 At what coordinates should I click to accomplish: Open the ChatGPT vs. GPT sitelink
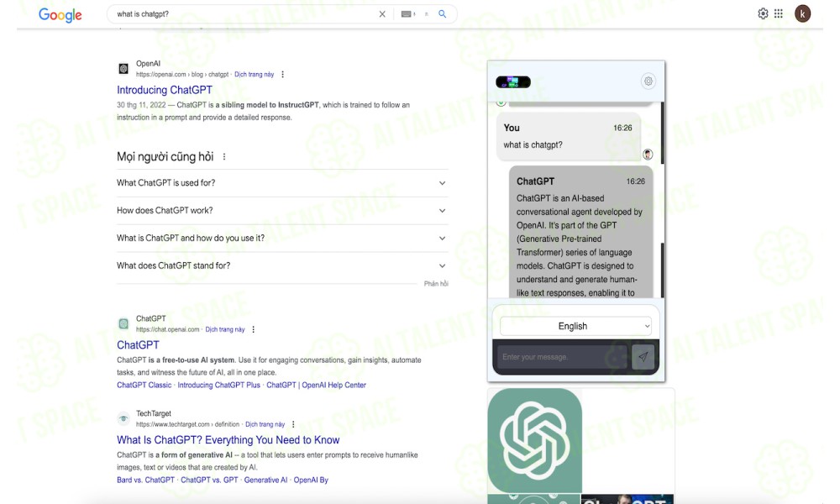point(209,480)
